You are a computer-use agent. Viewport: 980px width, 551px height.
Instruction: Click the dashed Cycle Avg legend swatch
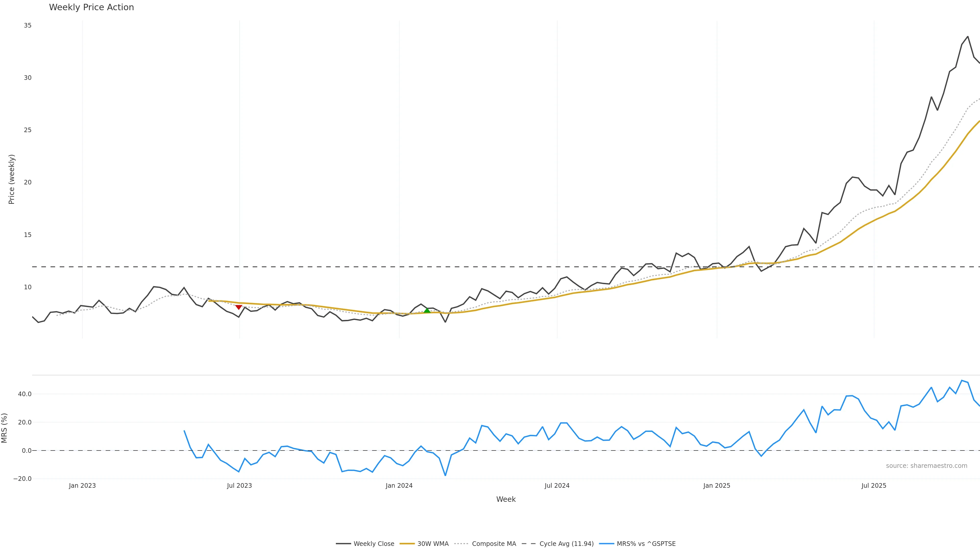(529, 544)
